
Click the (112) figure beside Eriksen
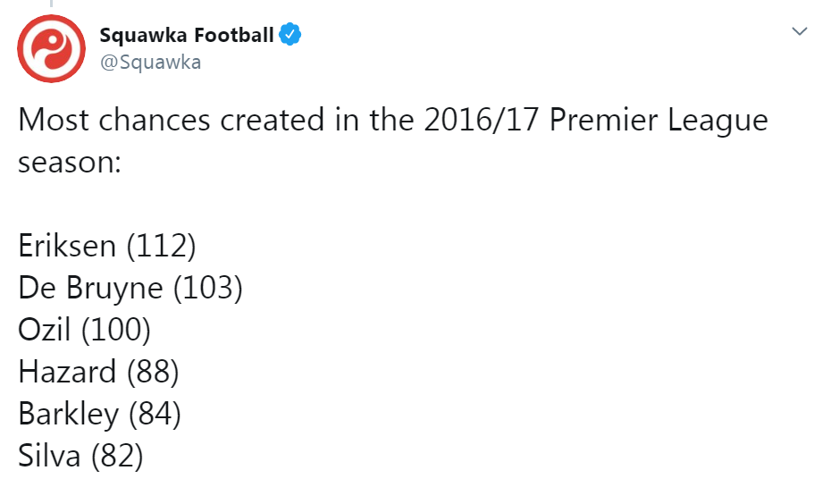pyautogui.click(x=161, y=247)
